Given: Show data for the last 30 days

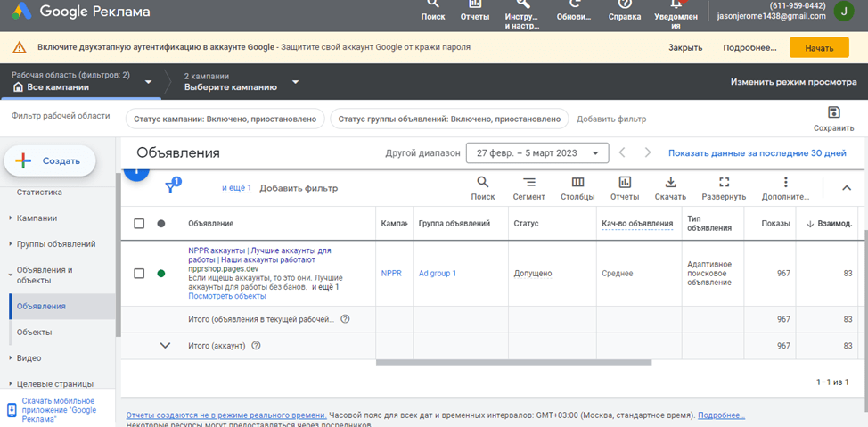Looking at the screenshot, I should coord(757,152).
